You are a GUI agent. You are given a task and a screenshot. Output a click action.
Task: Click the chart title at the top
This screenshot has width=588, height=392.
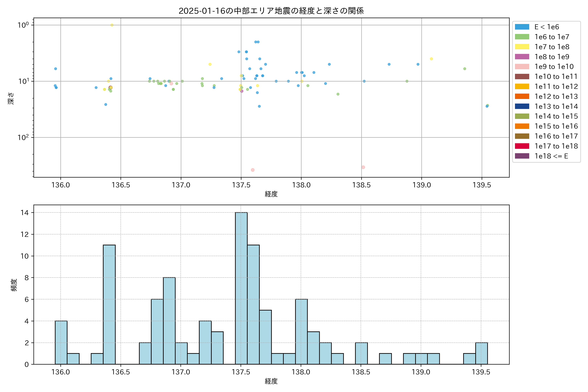[x=271, y=11]
